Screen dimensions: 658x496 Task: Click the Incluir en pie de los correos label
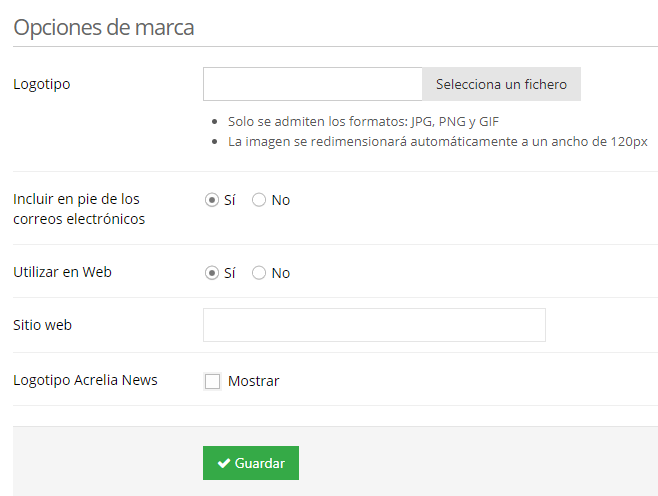tap(79, 209)
